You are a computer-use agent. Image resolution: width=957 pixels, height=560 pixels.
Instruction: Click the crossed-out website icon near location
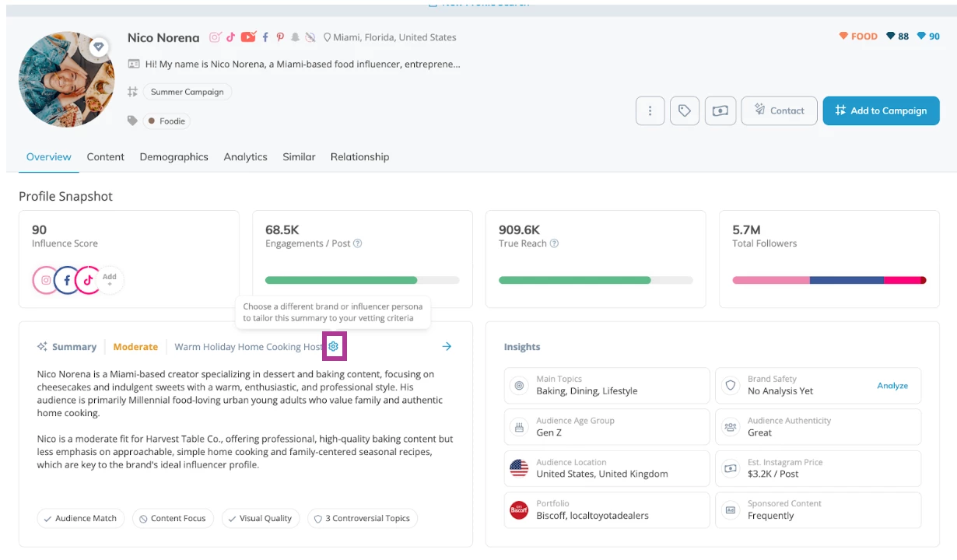click(x=310, y=37)
